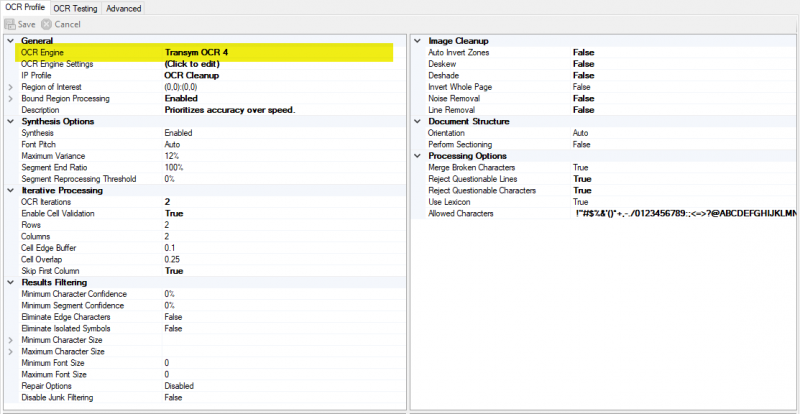This screenshot has width=800, height=414.
Task: Collapse the Processing Options section
Action: click(x=418, y=156)
